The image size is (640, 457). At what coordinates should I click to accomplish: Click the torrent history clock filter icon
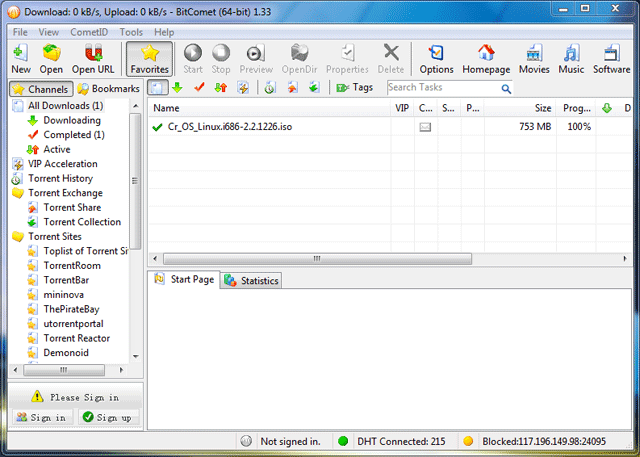click(270, 87)
